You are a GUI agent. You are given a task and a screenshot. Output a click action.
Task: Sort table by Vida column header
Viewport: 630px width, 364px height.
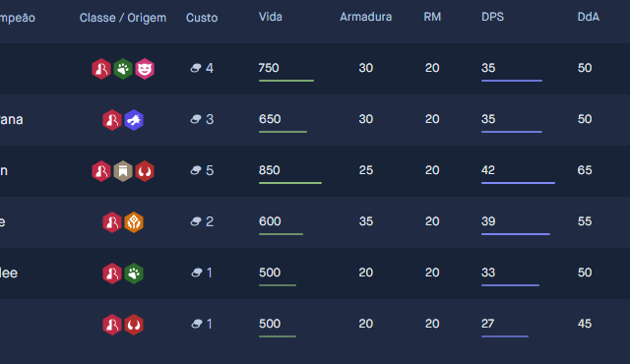tap(271, 17)
